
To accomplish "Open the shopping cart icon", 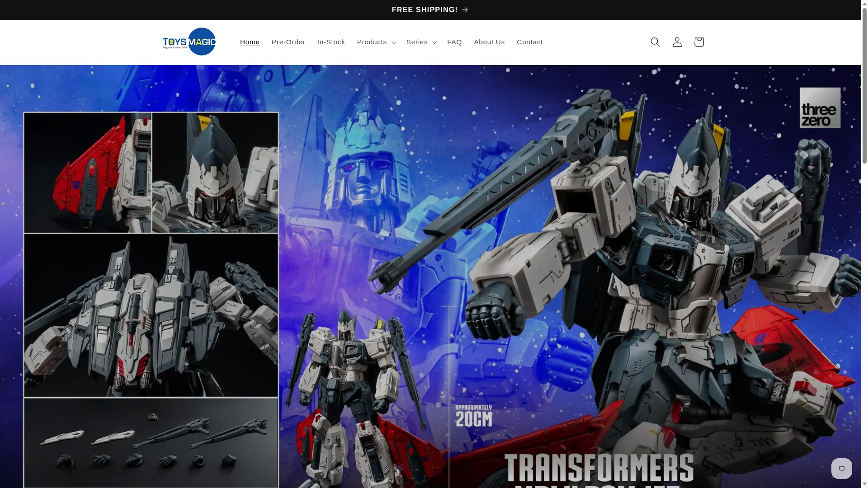I will coord(698,42).
